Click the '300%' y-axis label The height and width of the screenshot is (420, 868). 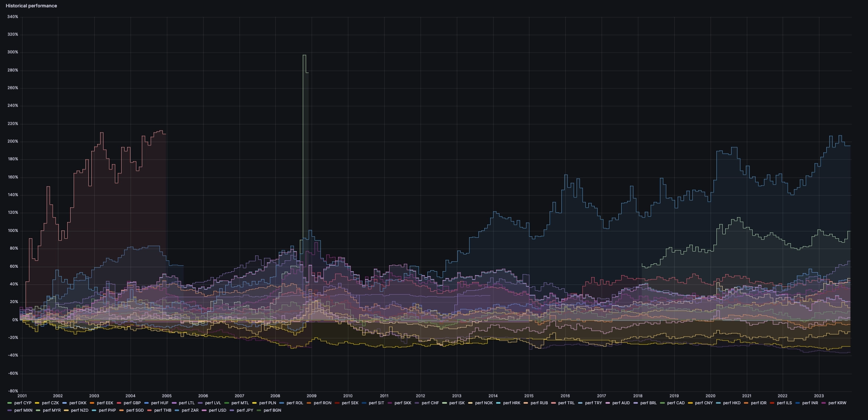(13, 52)
